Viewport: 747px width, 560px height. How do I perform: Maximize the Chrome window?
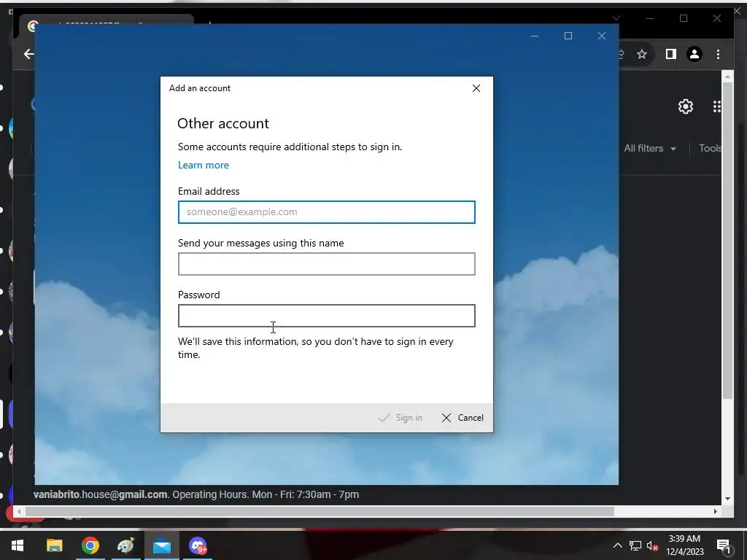click(683, 18)
